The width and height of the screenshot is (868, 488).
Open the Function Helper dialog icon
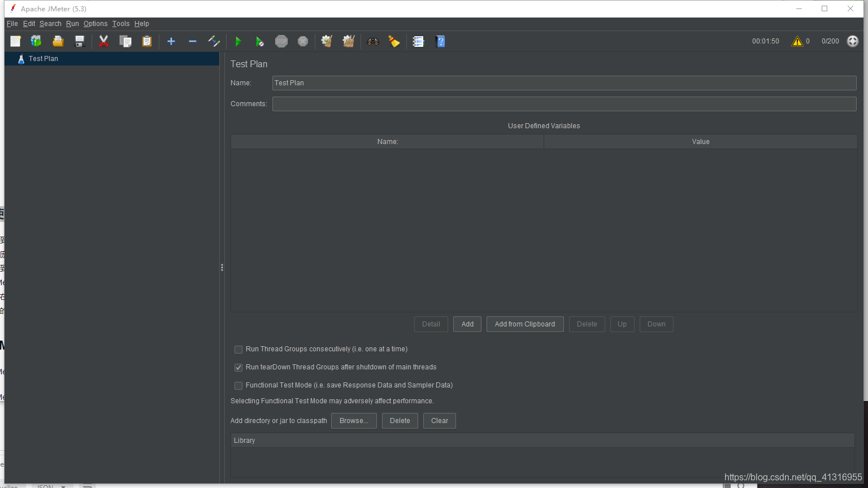(418, 41)
